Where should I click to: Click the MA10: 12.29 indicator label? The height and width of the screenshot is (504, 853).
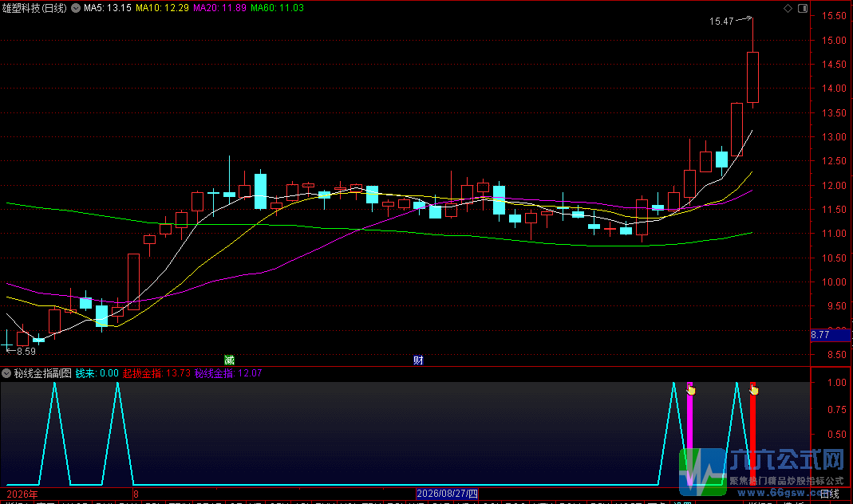point(162,8)
